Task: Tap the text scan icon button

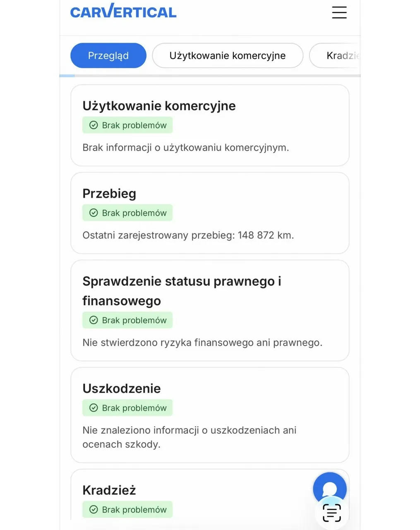Action: pos(331,513)
